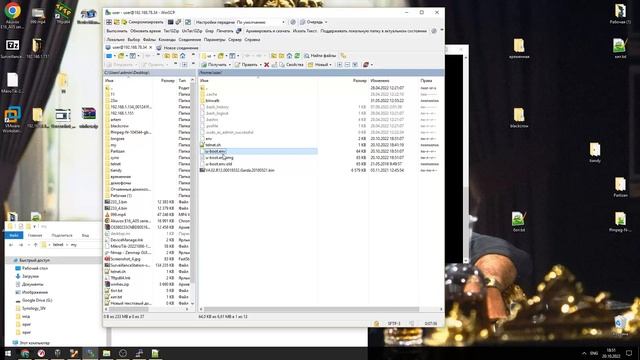Screen dimensions: 640x360
Task: Select remote file telnet.sh
Action: [211, 145]
